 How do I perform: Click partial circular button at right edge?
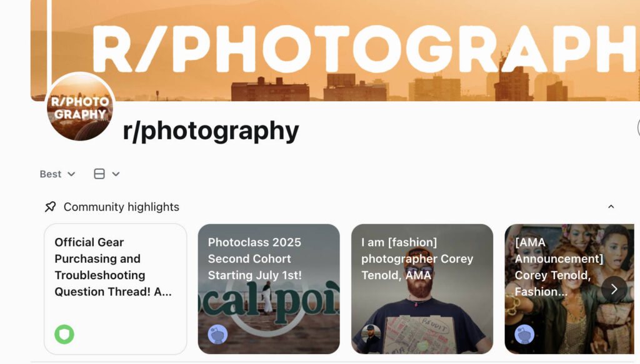[x=638, y=128]
